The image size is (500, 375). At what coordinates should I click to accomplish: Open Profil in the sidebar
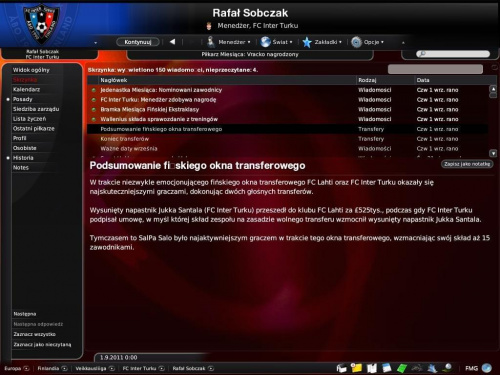pos(19,138)
